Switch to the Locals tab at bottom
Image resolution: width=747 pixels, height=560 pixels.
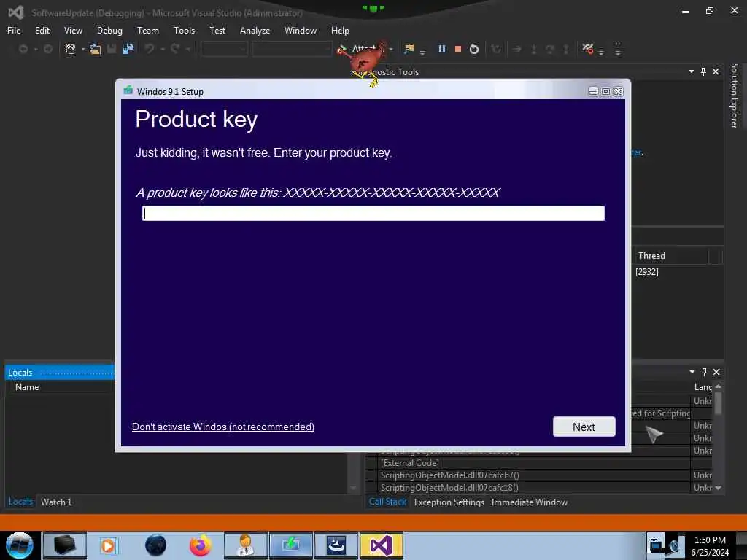click(20, 502)
